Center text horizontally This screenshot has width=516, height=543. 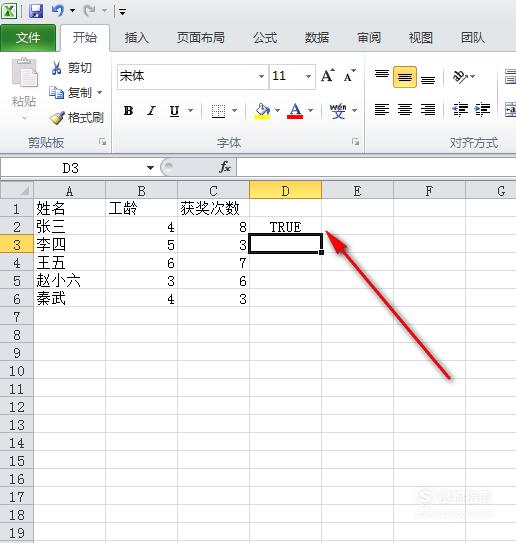tap(404, 110)
